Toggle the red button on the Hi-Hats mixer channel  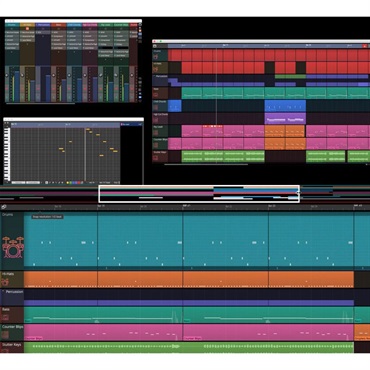22,89
